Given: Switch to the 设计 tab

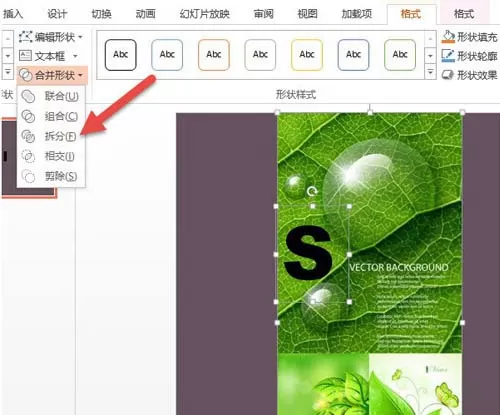Looking at the screenshot, I should coord(57,14).
